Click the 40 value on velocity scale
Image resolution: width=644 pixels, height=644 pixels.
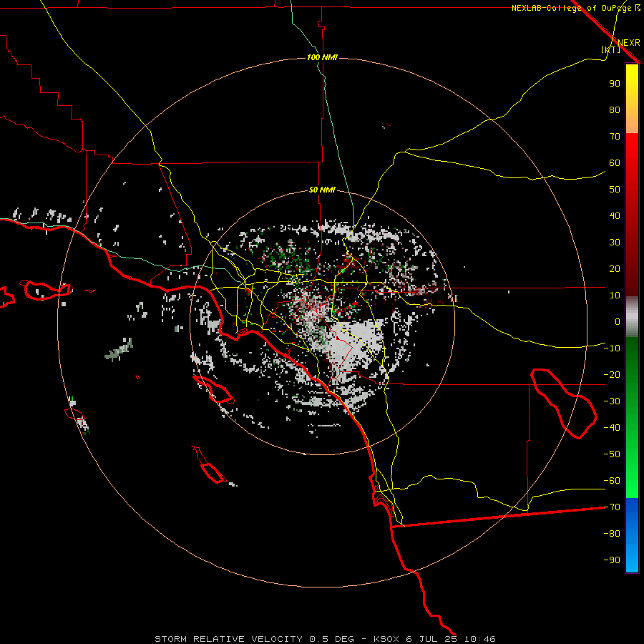click(615, 215)
